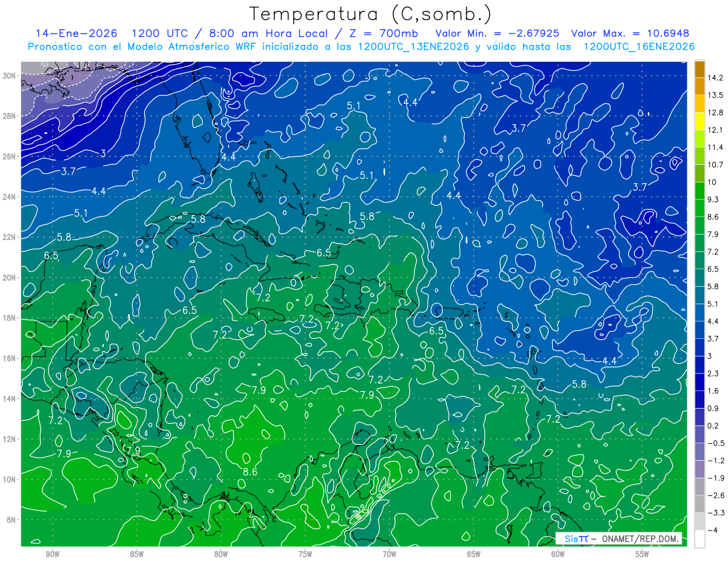Click the '8N' latitude label

(x=12, y=520)
